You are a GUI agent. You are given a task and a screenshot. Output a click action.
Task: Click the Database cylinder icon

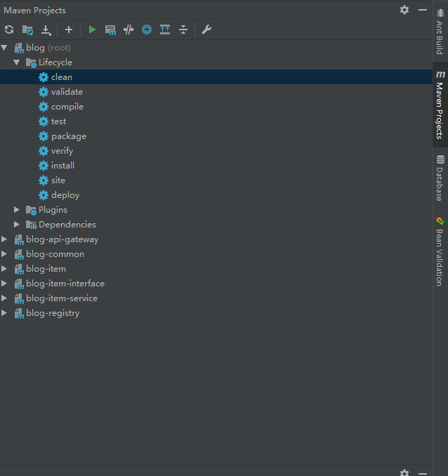pos(440,159)
